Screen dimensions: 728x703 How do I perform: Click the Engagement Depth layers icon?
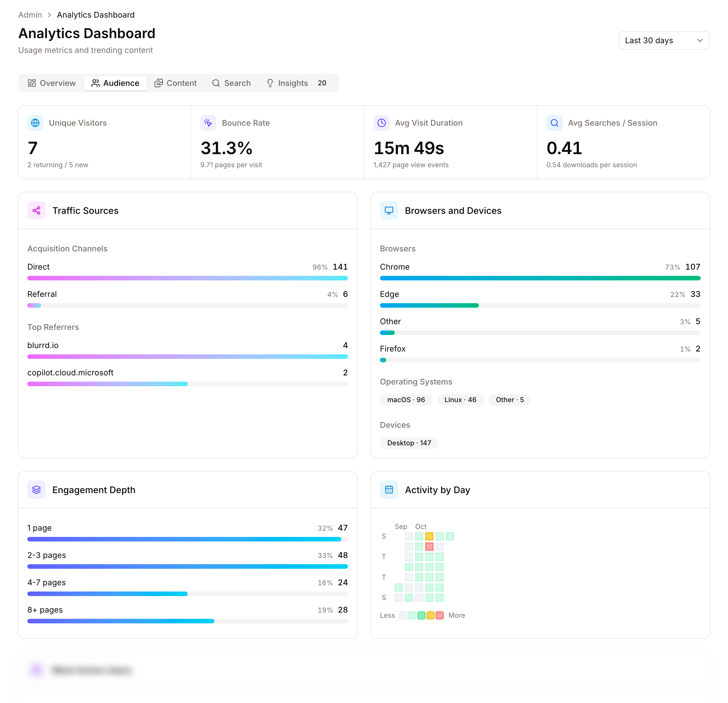pyautogui.click(x=36, y=490)
